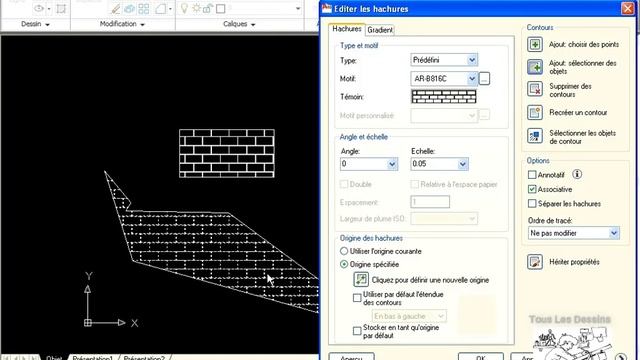Switch to the Présentation1 layout tab
Image resolution: width=640 pixels, height=360 pixels.
(92, 357)
